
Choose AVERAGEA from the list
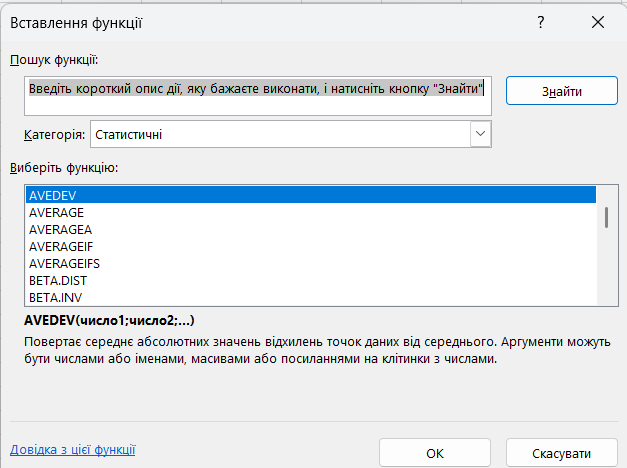coord(60,229)
